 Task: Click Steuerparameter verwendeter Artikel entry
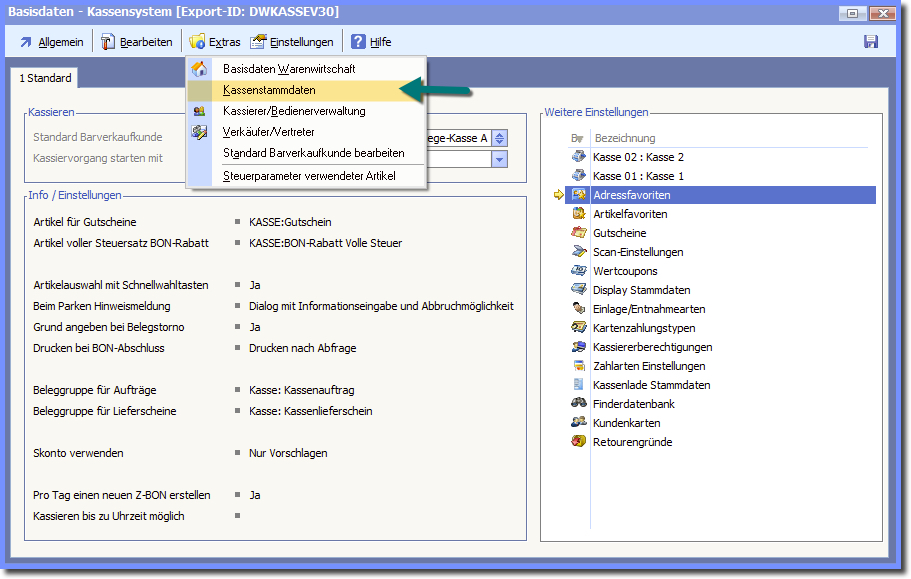click(309, 176)
